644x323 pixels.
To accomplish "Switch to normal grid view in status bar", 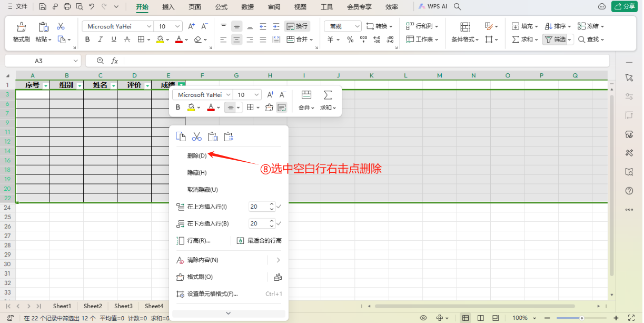I will [x=465, y=318].
